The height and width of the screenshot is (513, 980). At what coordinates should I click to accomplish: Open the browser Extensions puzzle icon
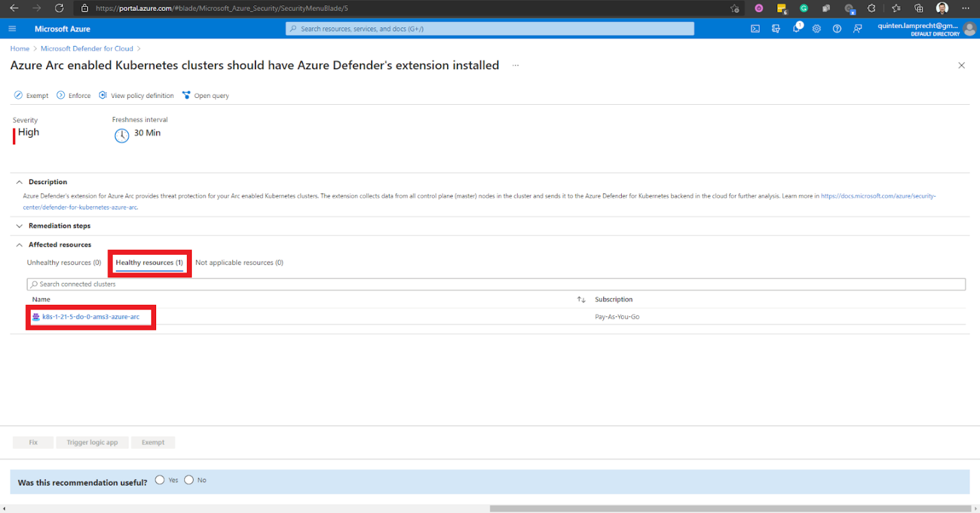point(872,8)
